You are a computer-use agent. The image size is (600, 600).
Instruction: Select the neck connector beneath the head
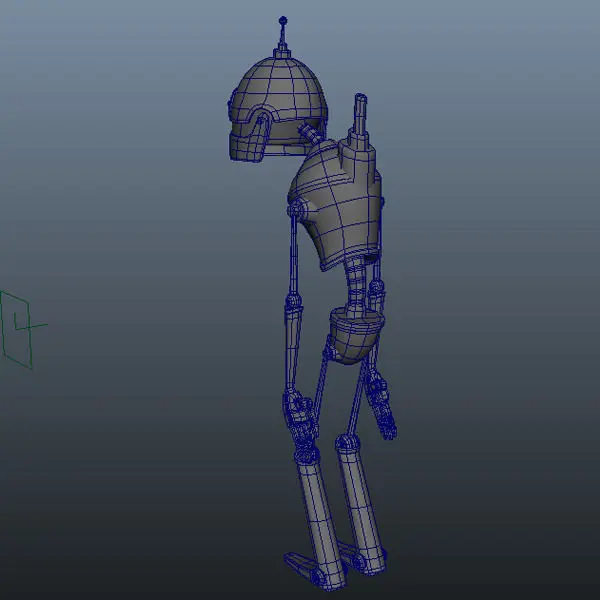click(311, 134)
